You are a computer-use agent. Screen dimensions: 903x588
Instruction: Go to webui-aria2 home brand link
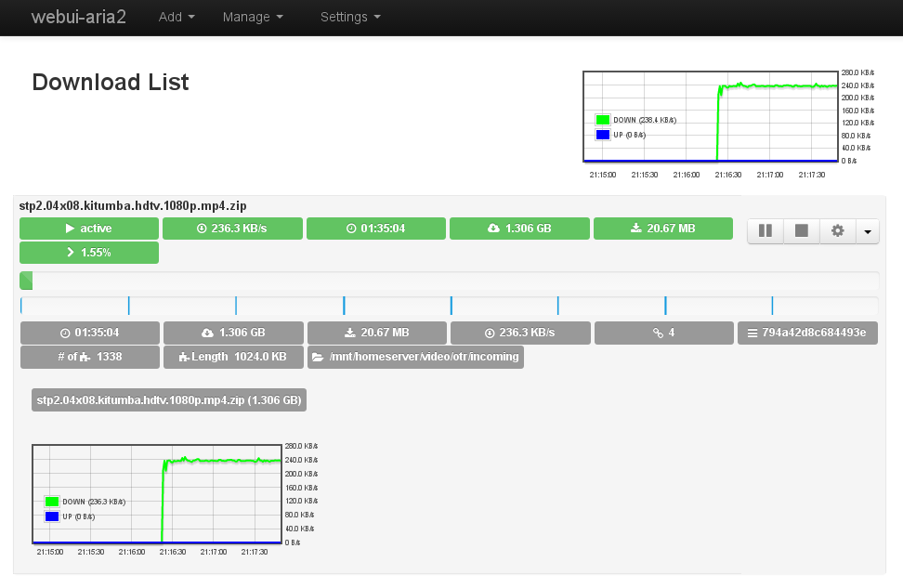point(79,17)
